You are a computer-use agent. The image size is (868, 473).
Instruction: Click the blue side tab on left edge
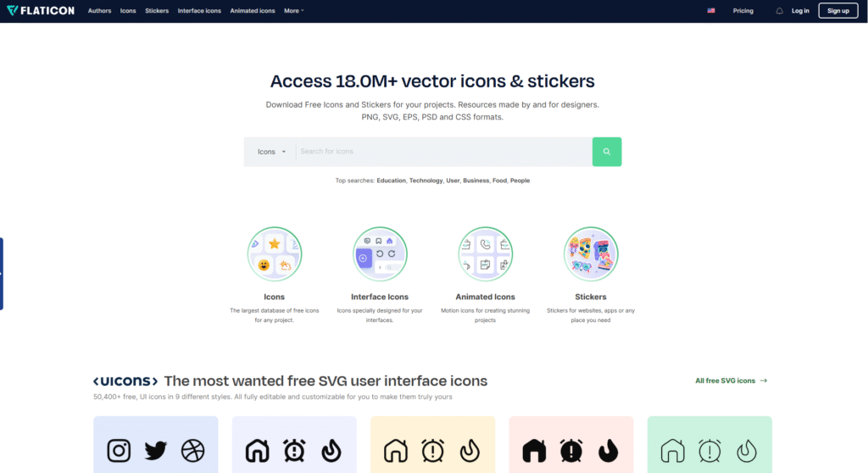(2, 273)
